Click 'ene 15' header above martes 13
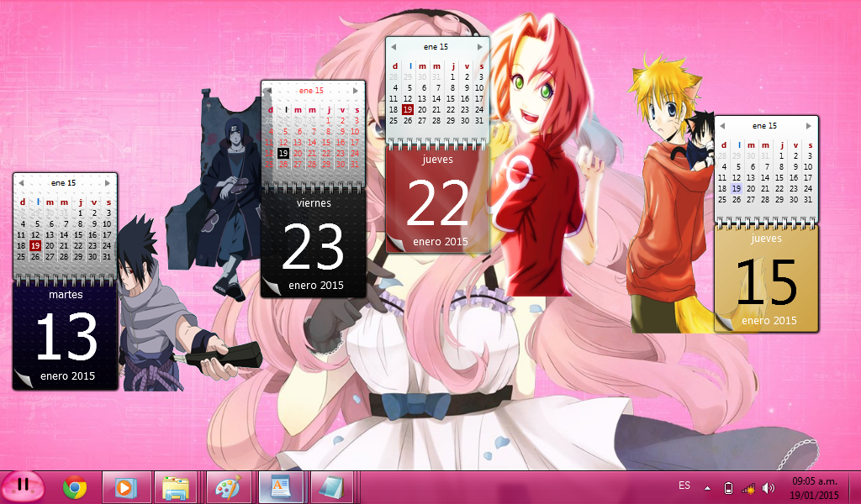861x504 pixels. (64, 182)
